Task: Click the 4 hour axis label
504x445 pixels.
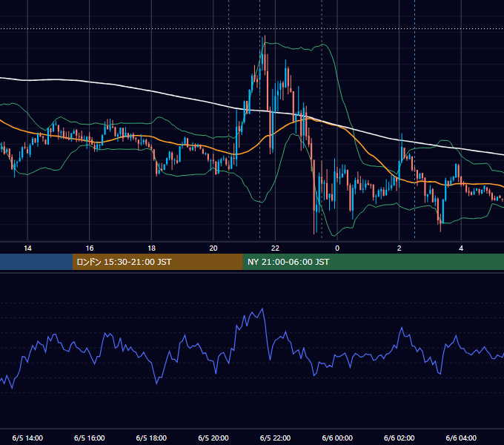Action: (x=461, y=248)
